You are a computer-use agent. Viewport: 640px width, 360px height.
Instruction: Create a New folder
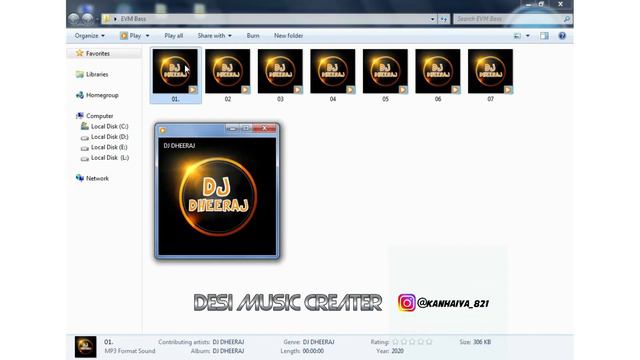(289, 36)
